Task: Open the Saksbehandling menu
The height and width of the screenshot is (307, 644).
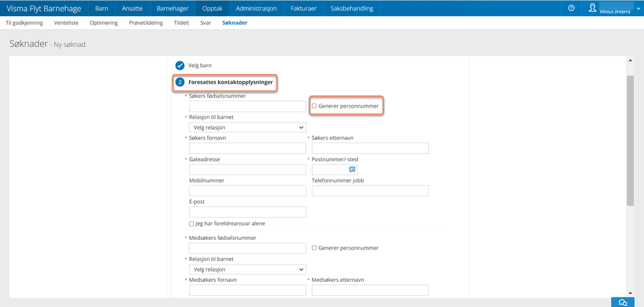Action: click(352, 8)
